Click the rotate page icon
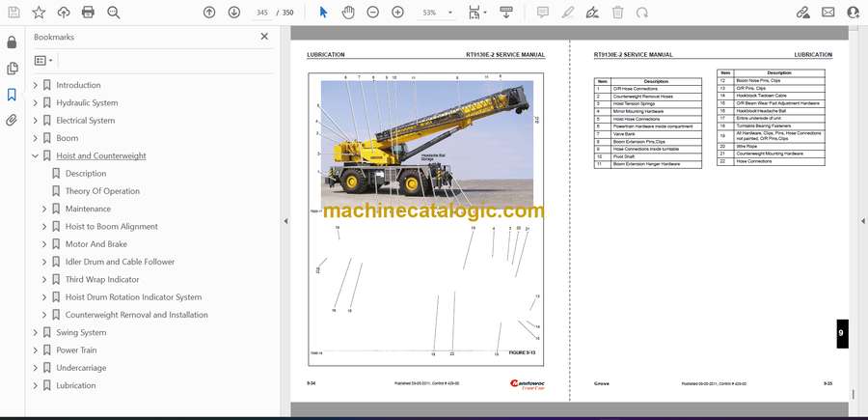The width and height of the screenshot is (868, 420). [x=642, y=13]
